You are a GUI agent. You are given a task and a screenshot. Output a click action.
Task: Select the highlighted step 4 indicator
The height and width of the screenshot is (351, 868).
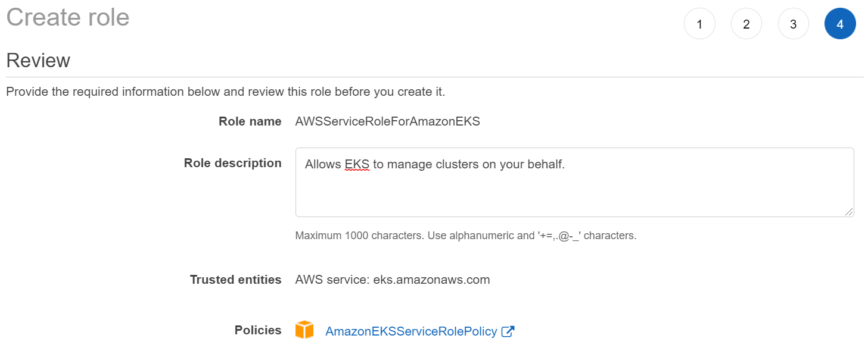tap(840, 24)
